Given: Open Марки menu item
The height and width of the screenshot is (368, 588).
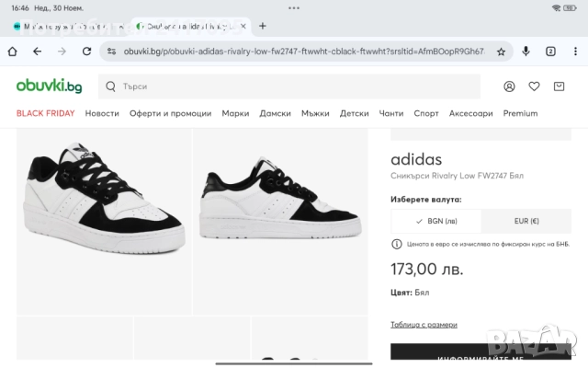Looking at the screenshot, I should pos(235,113).
